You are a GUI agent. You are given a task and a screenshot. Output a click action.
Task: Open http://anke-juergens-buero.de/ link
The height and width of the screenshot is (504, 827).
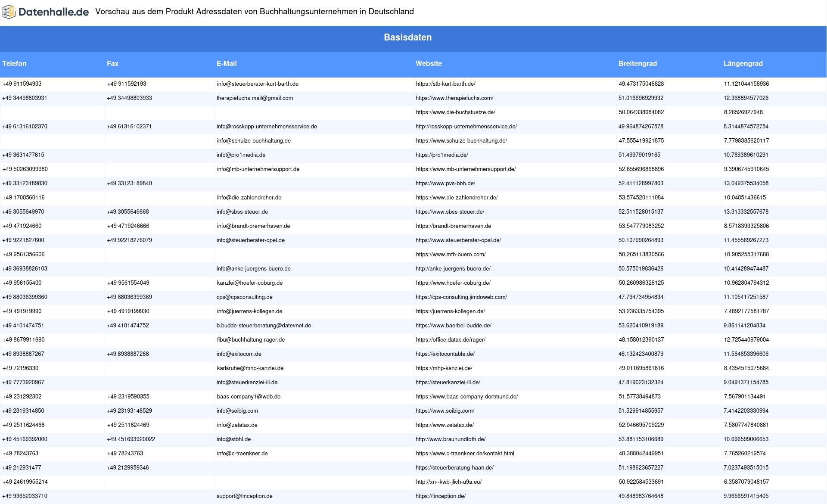453,269
